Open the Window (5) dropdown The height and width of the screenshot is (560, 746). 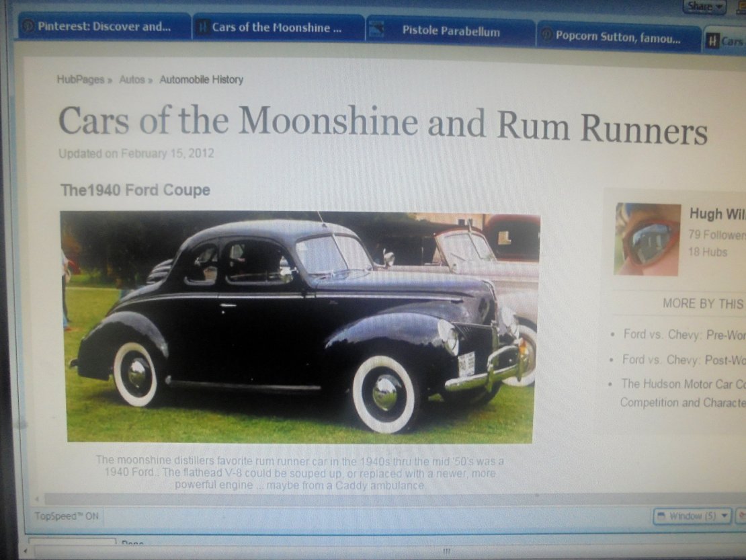coord(693,516)
